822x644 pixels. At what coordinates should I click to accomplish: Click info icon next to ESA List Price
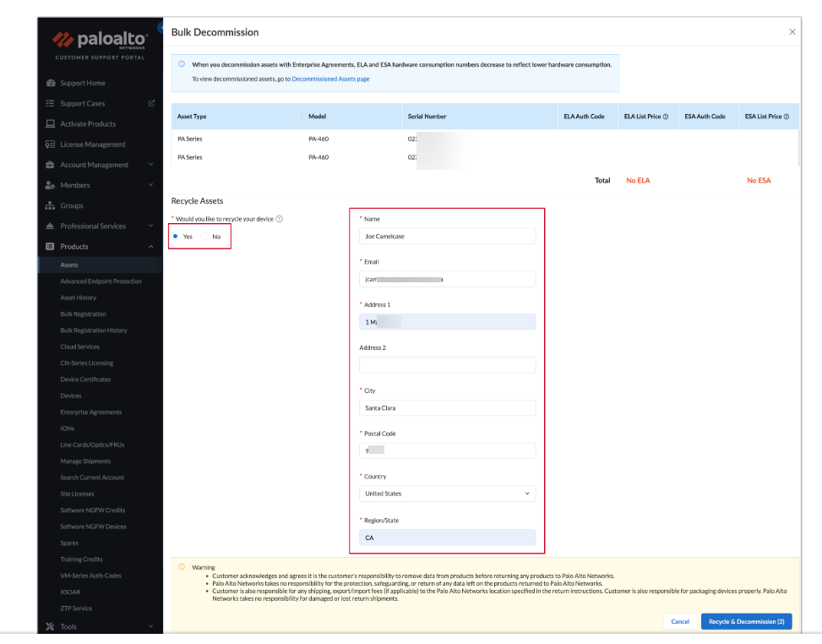click(x=787, y=117)
